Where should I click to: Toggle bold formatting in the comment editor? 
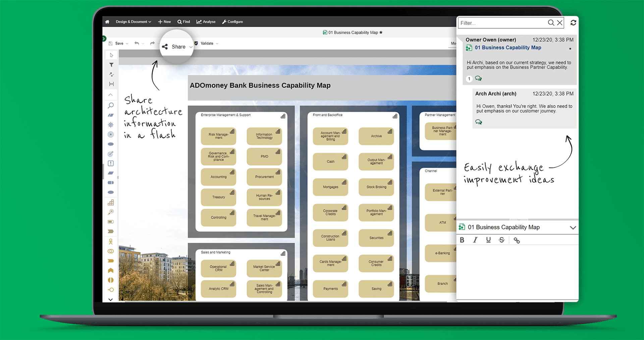point(462,240)
